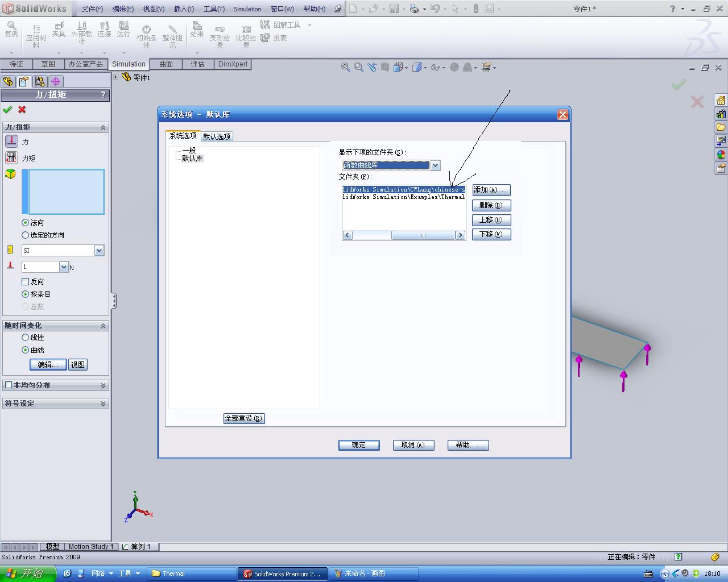The height and width of the screenshot is (582, 728).
Task: Select the 法向 (Normal) radio button
Action: click(25, 222)
